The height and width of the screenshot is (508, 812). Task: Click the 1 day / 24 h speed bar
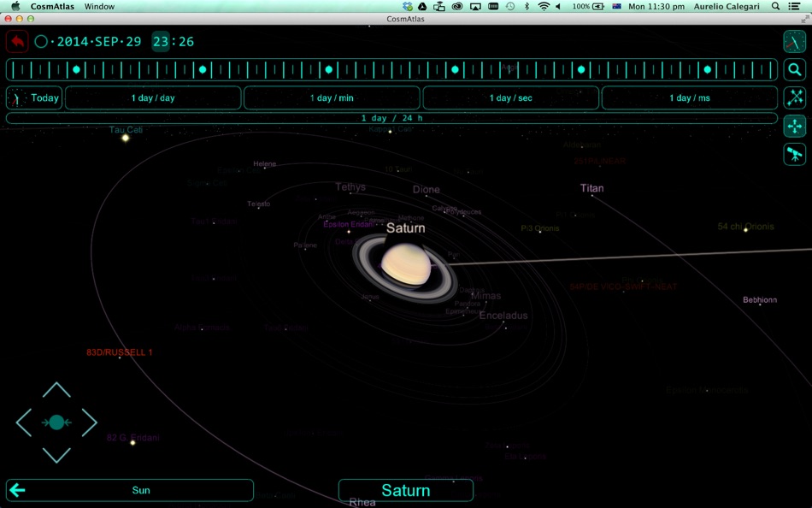(391, 118)
